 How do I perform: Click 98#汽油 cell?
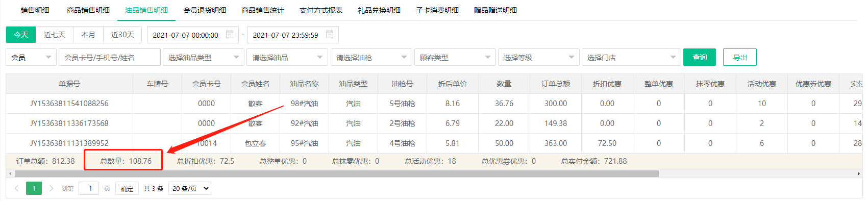[305, 104]
